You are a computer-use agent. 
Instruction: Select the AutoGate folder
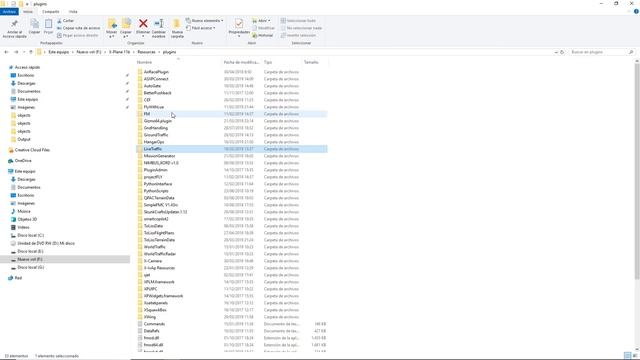152,86
